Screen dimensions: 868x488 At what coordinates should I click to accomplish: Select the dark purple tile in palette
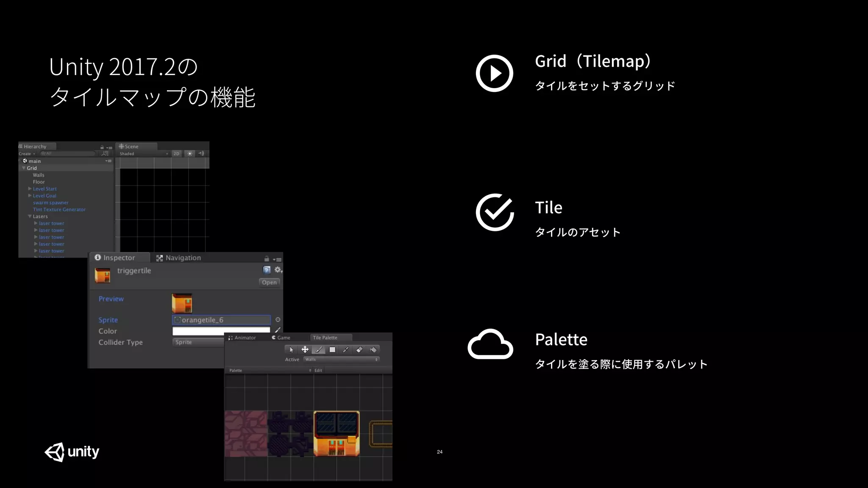291,434
